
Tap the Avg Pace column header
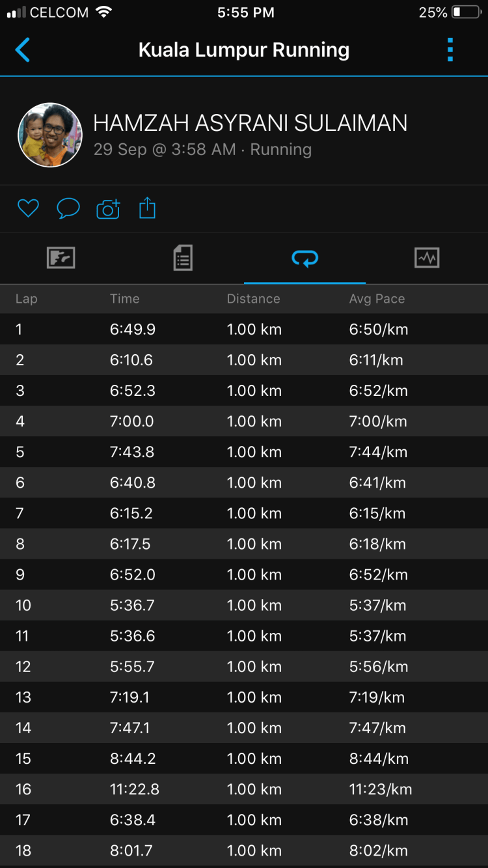pos(377,299)
